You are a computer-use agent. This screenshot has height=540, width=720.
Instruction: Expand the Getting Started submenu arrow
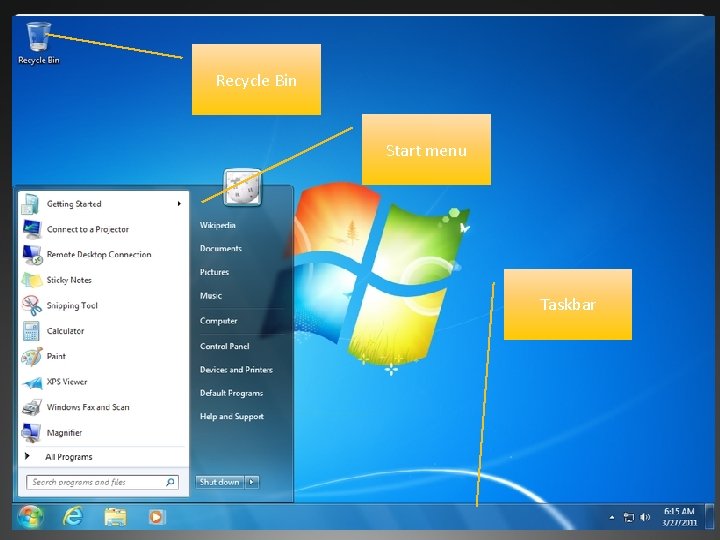pos(179,203)
